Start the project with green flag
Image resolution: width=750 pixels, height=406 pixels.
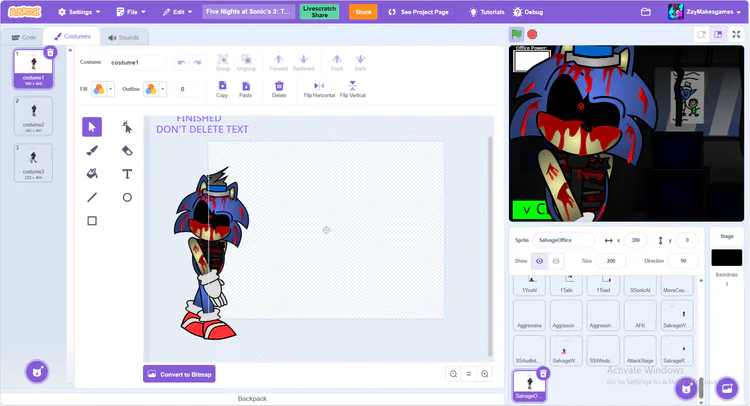(517, 34)
